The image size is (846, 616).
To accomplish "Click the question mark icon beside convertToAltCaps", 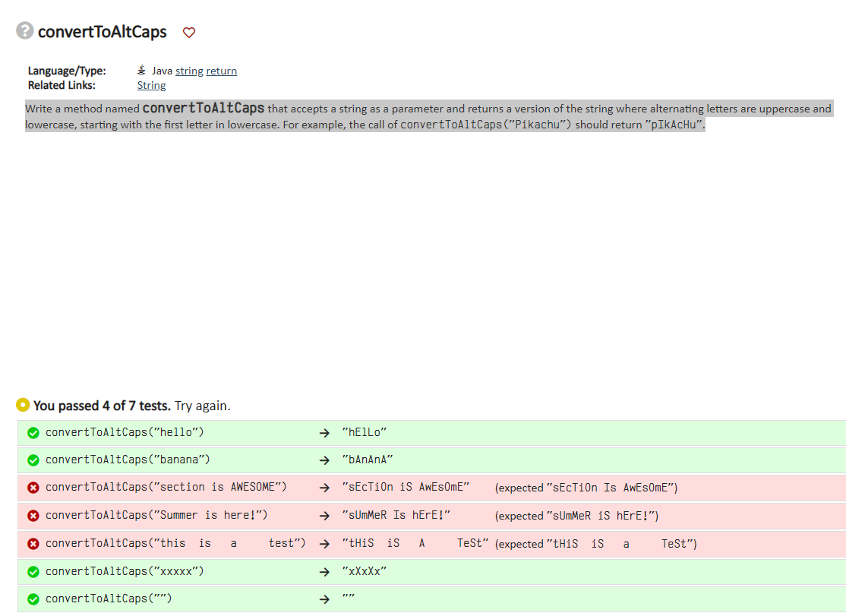I will coord(24,32).
